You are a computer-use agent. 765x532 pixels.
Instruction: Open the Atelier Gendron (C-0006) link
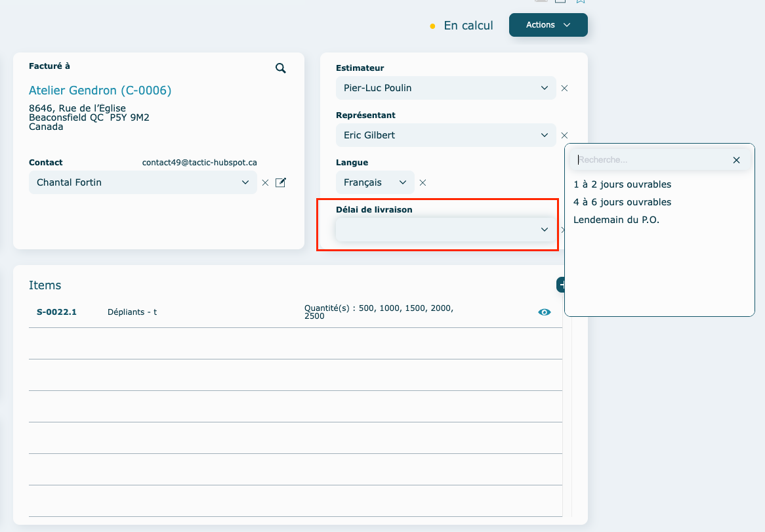point(100,91)
